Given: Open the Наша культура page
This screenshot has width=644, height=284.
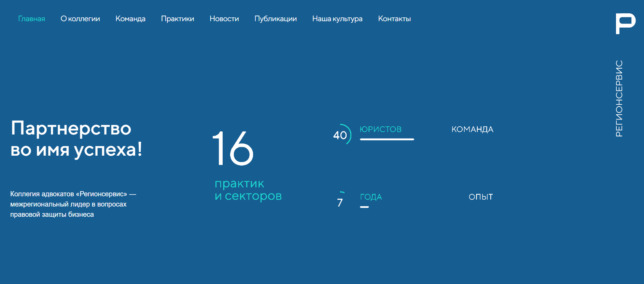Looking at the screenshot, I should [337, 19].
